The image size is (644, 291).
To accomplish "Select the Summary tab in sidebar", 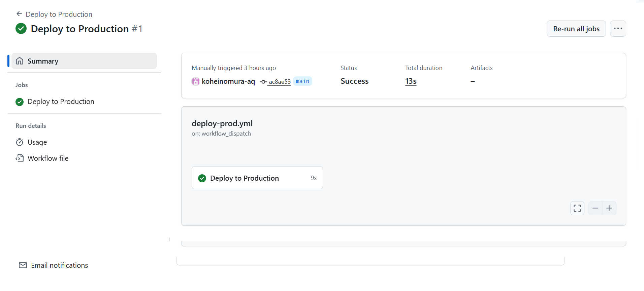I will click(84, 61).
